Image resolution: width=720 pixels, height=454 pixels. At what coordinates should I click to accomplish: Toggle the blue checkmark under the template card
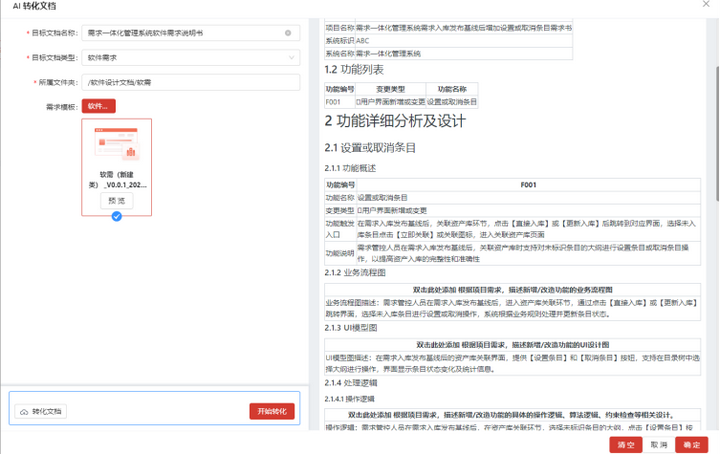click(x=117, y=216)
